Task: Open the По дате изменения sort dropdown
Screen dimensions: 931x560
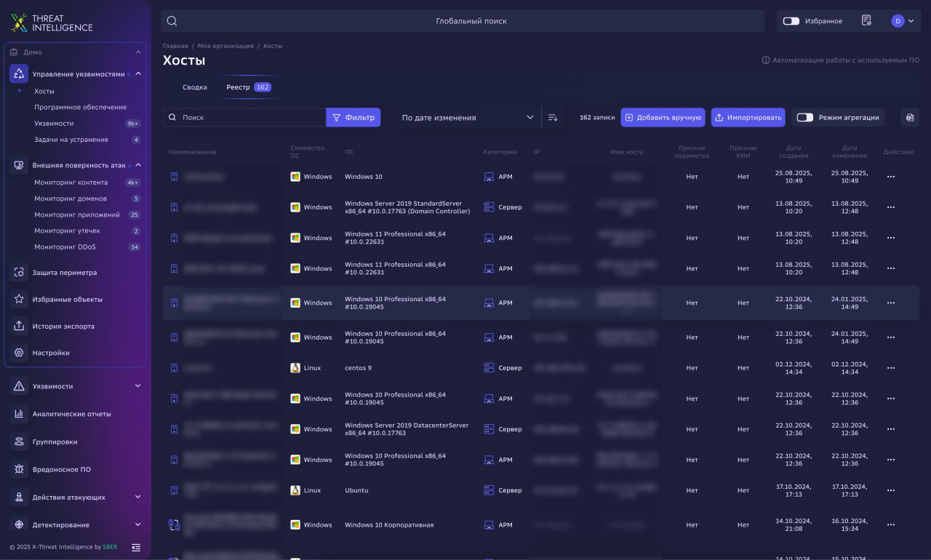Action: coord(468,118)
